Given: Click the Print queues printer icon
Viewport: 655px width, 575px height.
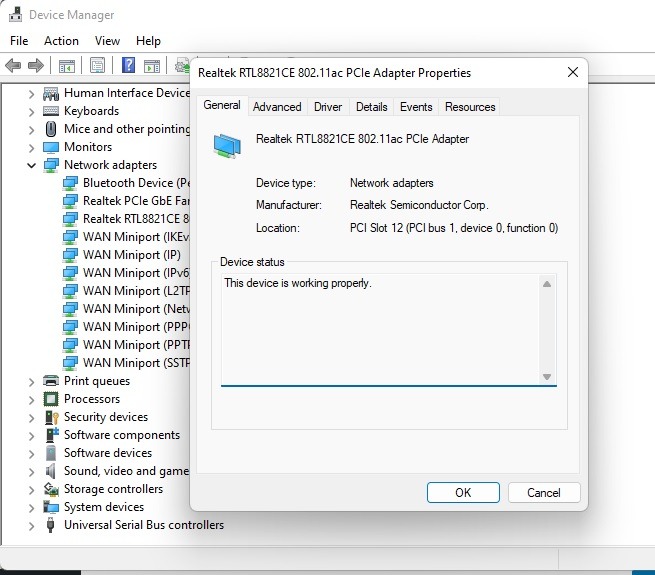Looking at the screenshot, I should pyautogui.click(x=51, y=381).
